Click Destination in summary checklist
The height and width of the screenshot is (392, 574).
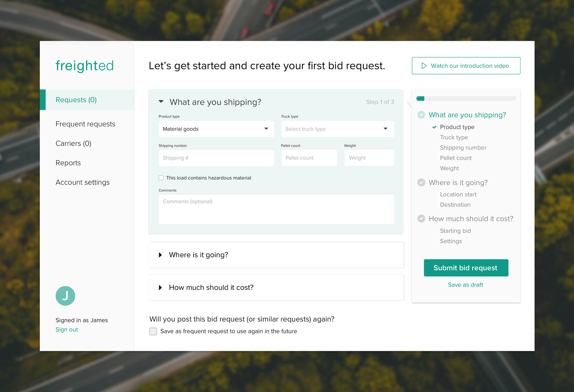[455, 205]
